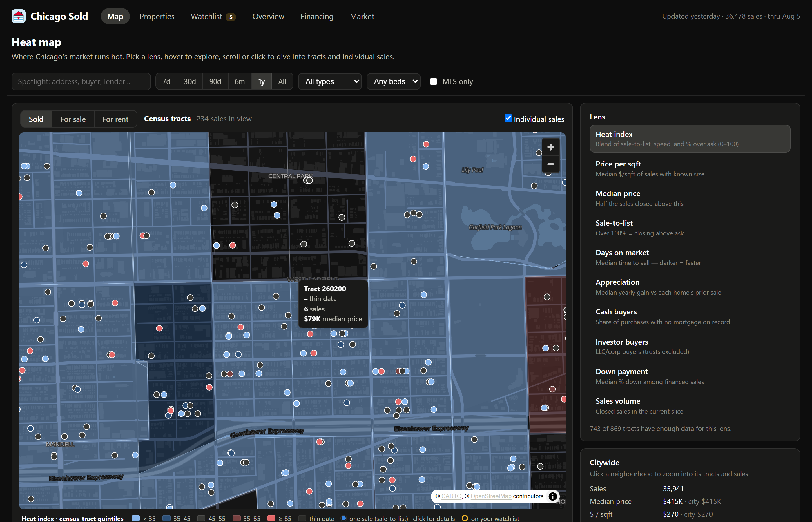Click the Chicago Sold house logo icon
Viewport: 812px width, 522px height.
(18, 16)
